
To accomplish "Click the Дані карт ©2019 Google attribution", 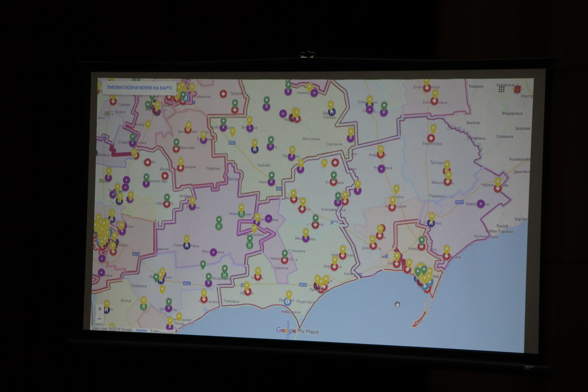I will click(x=113, y=330).
